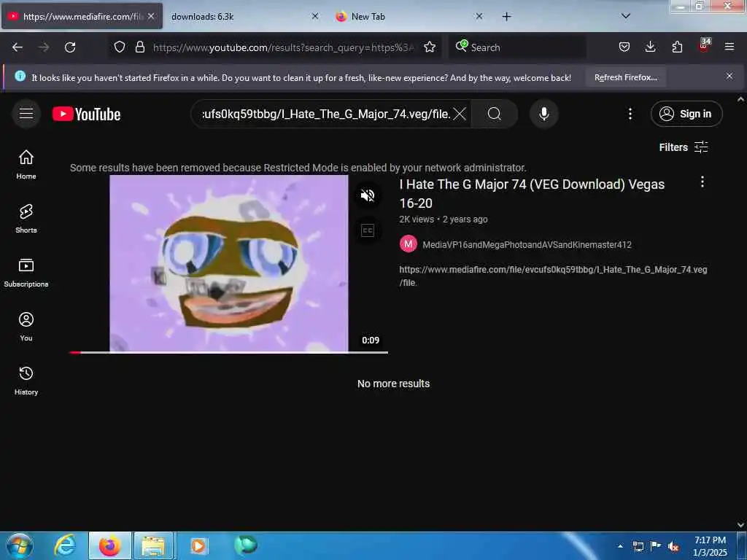The image size is (747, 560).
Task: Click the mediafire description text under the video
Action: tap(553, 276)
